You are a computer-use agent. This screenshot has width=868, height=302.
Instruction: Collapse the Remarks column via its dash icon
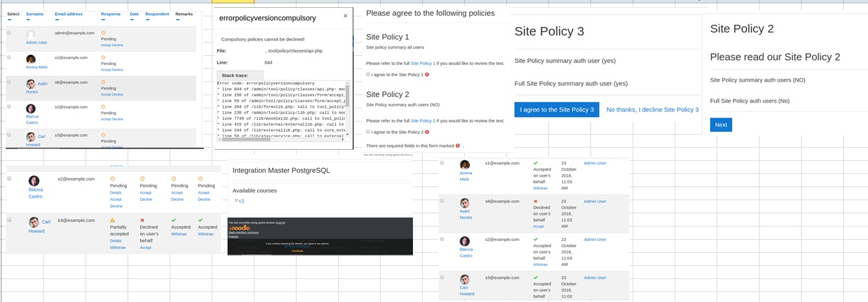178,20
